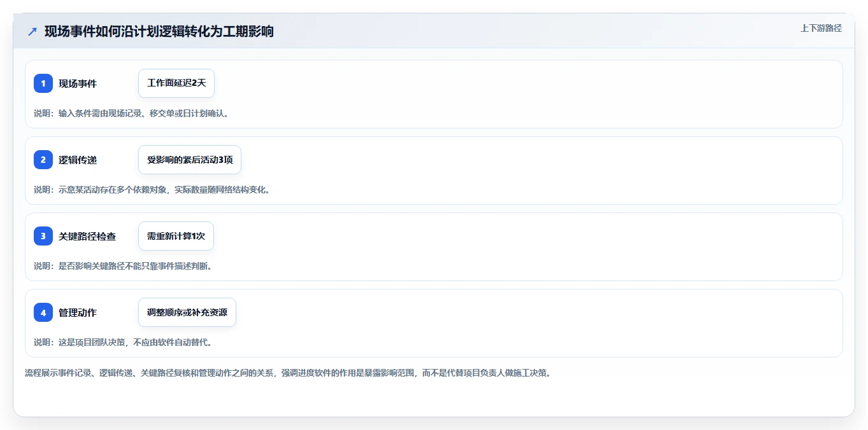This screenshot has width=868, height=430.
Task: Click the step 1 number badge
Action: (x=43, y=83)
